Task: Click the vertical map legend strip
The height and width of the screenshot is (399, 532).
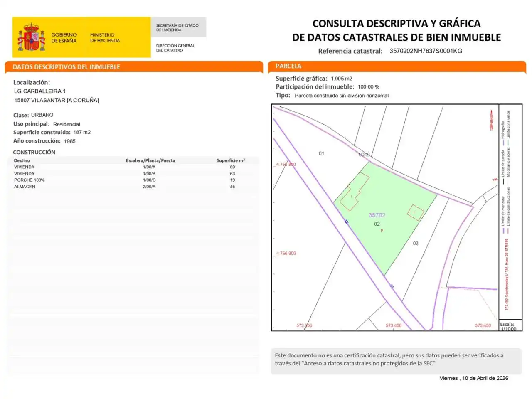Action: click(x=510, y=212)
